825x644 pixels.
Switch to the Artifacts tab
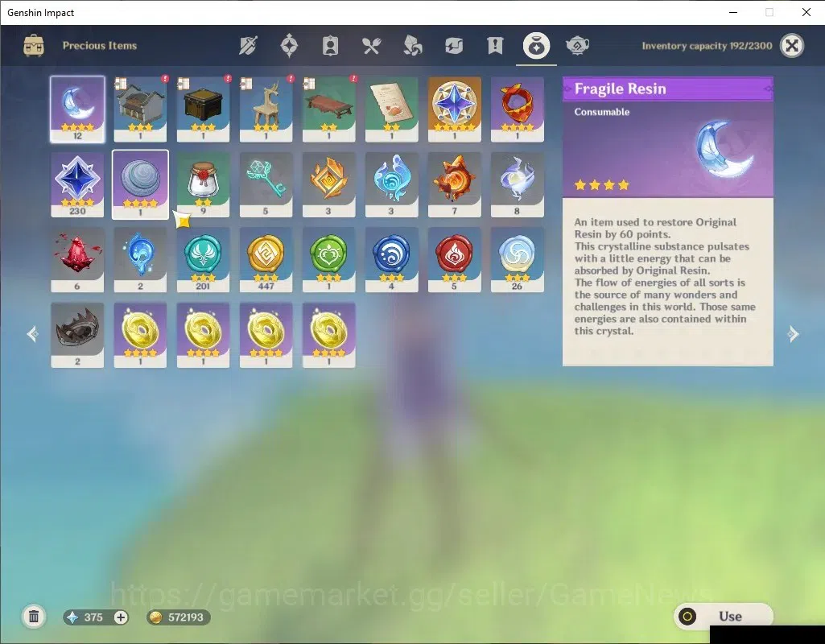pyautogui.click(x=289, y=46)
